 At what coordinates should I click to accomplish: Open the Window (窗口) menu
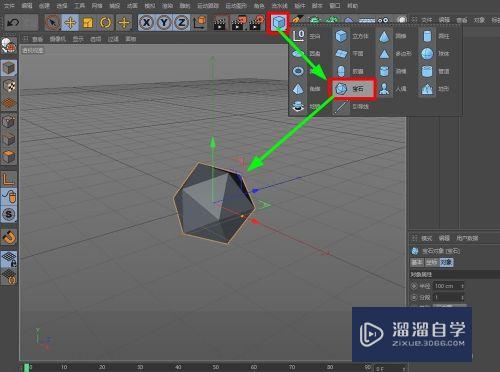click(335, 6)
